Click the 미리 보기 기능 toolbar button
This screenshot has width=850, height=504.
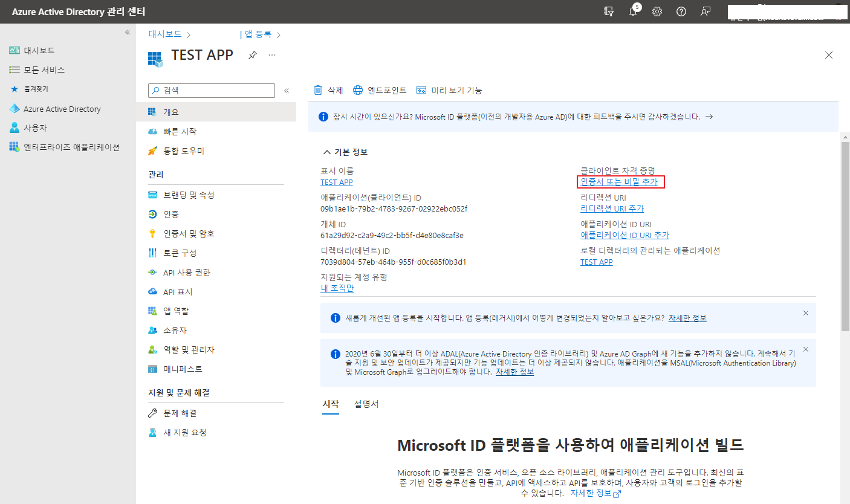pyautogui.click(x=449, y=91)
